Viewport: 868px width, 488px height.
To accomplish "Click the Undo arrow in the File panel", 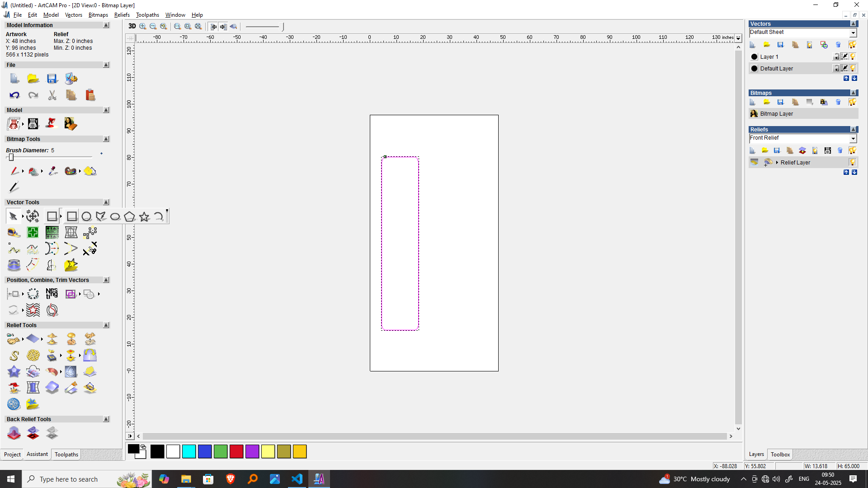I will pyautogui.click(x=14, y=95).
